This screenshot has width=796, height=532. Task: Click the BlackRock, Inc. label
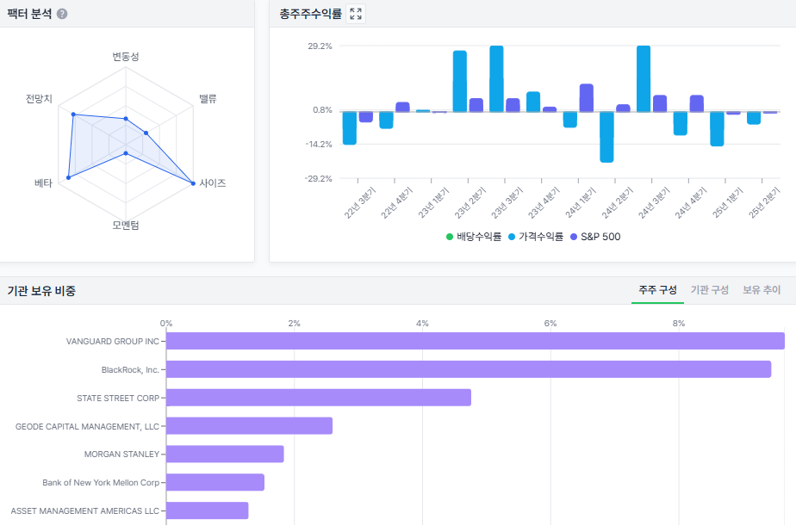click(x=130, y=369)
